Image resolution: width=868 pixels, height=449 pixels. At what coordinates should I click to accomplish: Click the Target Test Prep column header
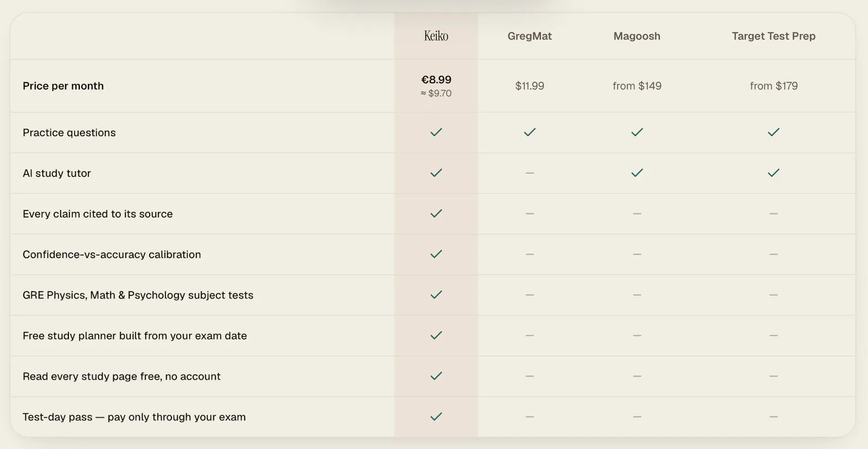(x=774, y=36)
